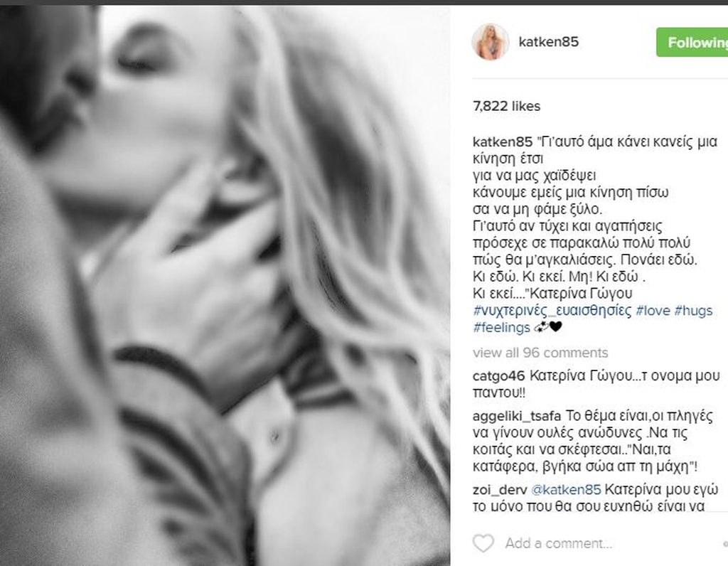Viewport: 728px width, 566px height.
Task: Click the black heart emoji in caption
Action: (x=556, y=327)
